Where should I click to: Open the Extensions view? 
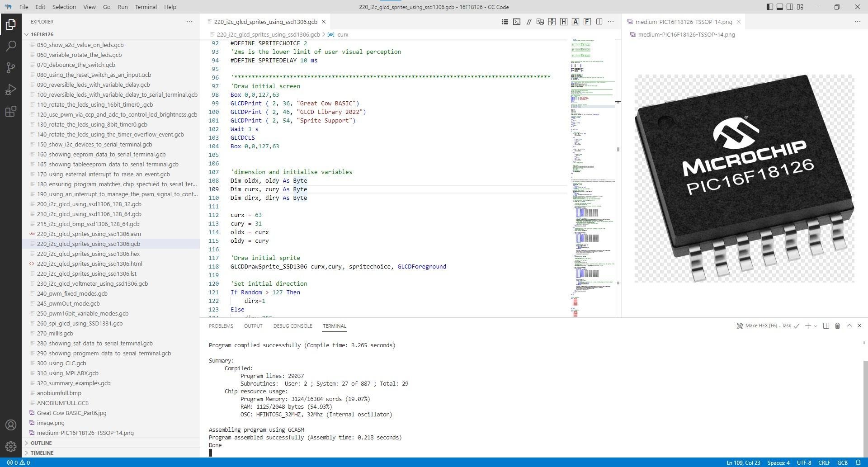[x=11, y=111]
